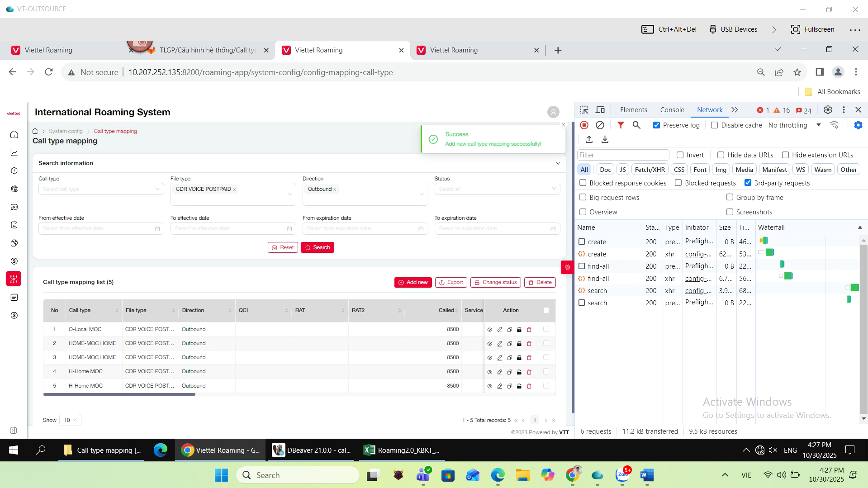Select the Fetch/XHR network filter
The height and width of the screenshot is (488, 868).
650,170
